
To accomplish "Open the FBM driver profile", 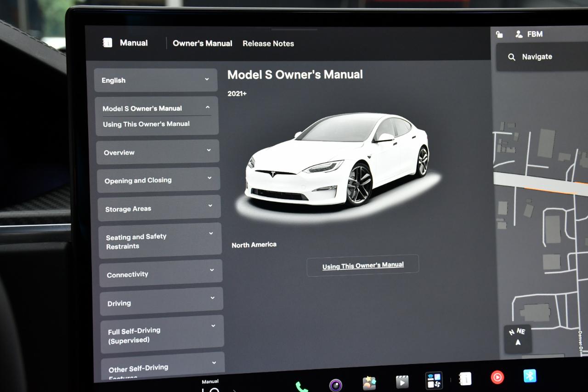I will [529, 34].
